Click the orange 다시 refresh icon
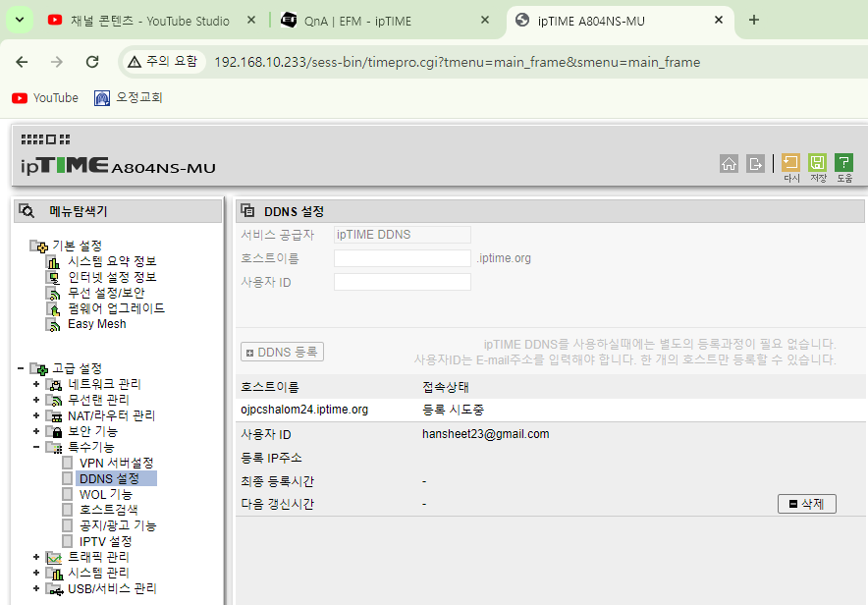The width and height of the screenshot is (868, 605). (x=790, y=163)
